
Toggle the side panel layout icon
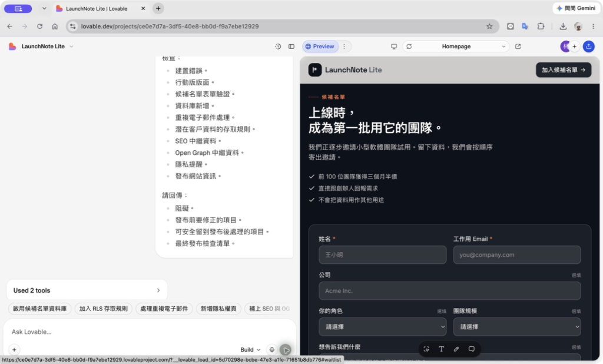point(291,46)
